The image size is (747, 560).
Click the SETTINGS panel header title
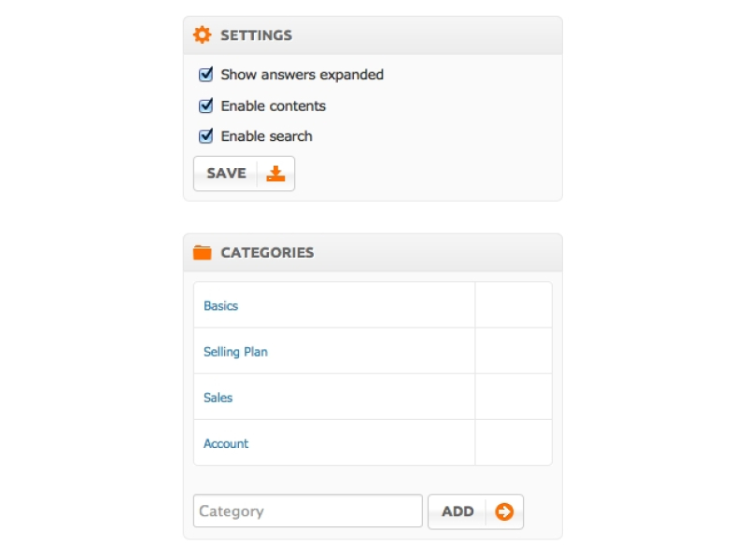[256, 35]
